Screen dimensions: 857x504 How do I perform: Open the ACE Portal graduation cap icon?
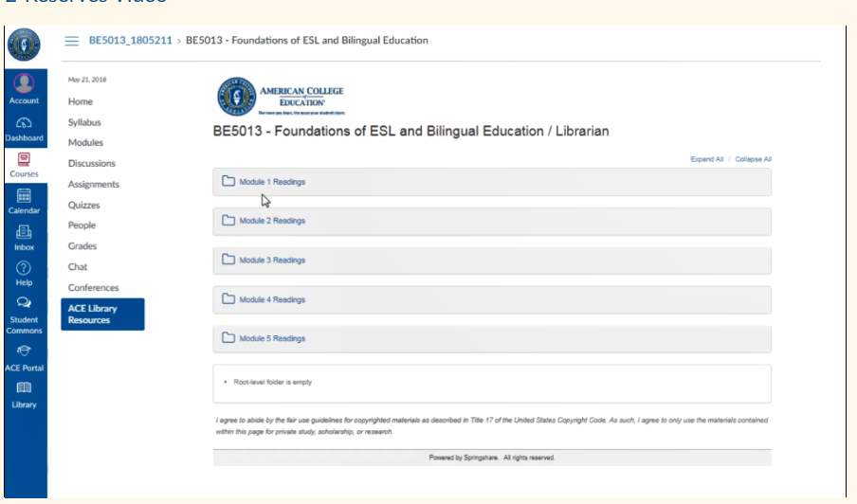[x=24, y=351]
